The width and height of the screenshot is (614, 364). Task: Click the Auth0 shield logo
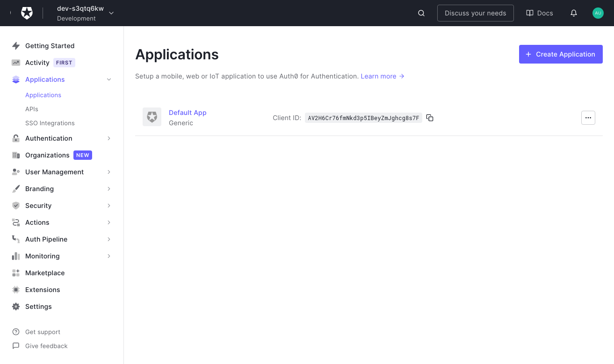point(27,13)
